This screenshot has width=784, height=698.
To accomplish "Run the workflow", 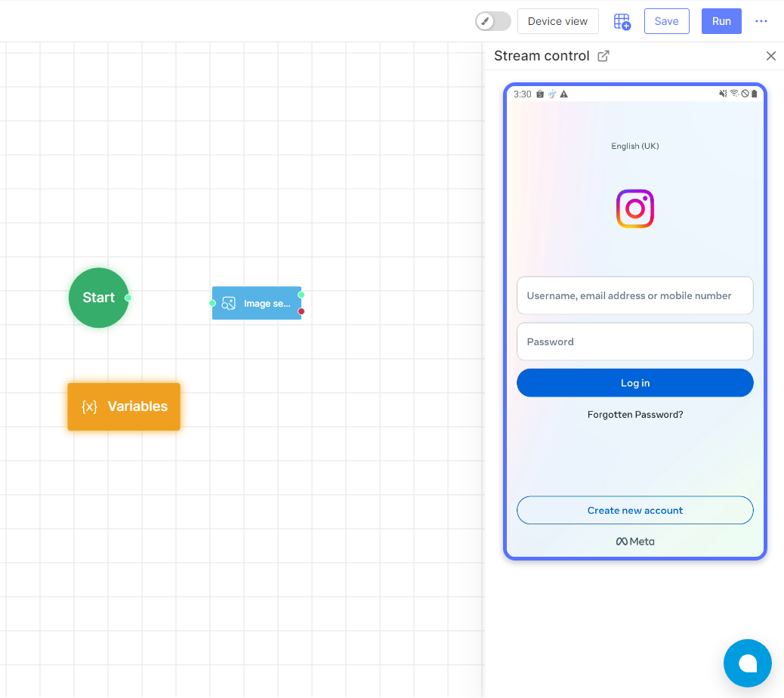I will (x=721, y=21).
